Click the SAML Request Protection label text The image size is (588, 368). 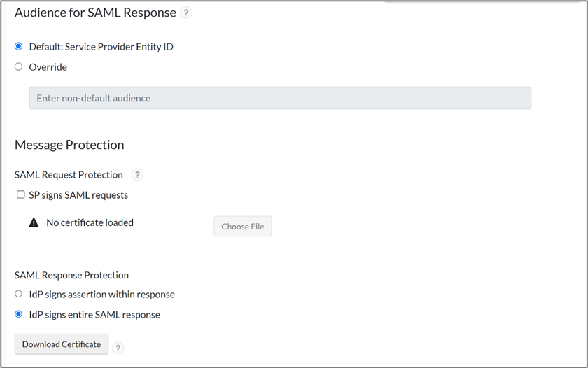[69, 175]
